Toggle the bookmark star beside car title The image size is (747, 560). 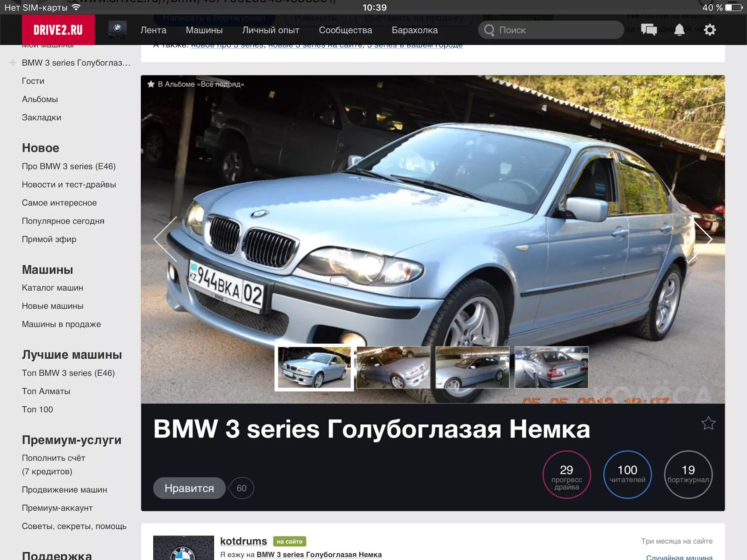click(708, 423)
